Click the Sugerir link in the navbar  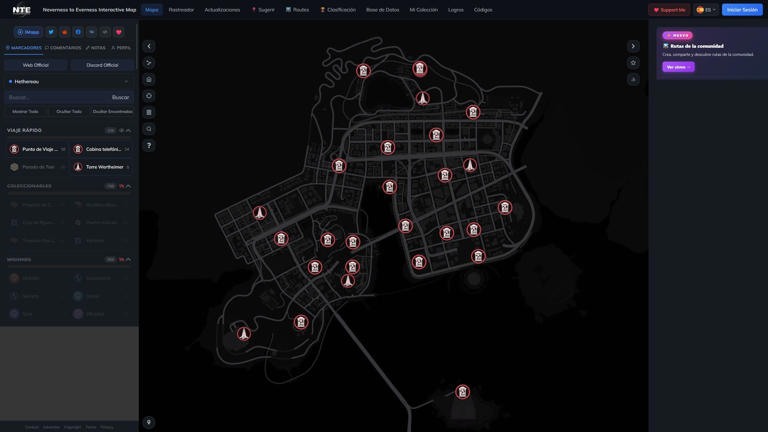[x=263, y=10]
